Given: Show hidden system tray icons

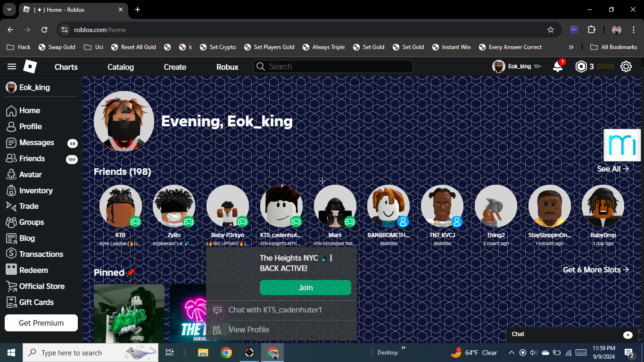Looking at the screenshot, I should pyautogui.click(x=511, y=353).
